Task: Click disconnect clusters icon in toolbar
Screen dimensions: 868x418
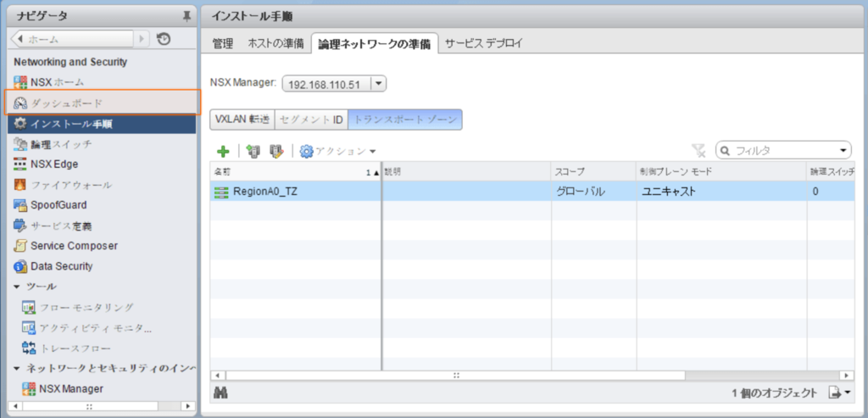Action: pyautogui.click(x=277, y=151)
